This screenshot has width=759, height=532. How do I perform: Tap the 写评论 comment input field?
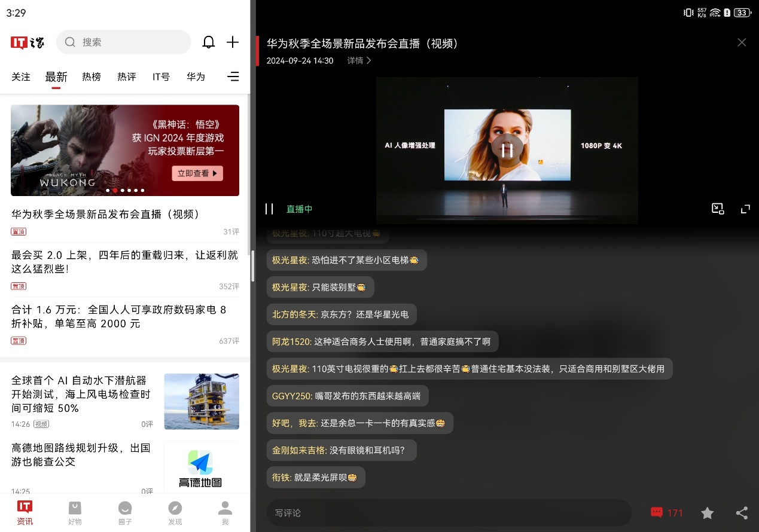[x=449, y=512]
